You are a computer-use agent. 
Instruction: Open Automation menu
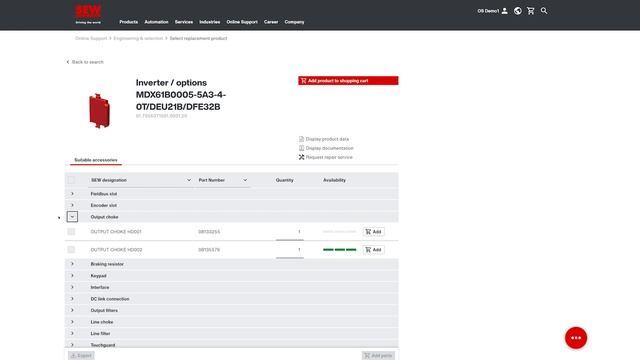[x=156, y=22]
